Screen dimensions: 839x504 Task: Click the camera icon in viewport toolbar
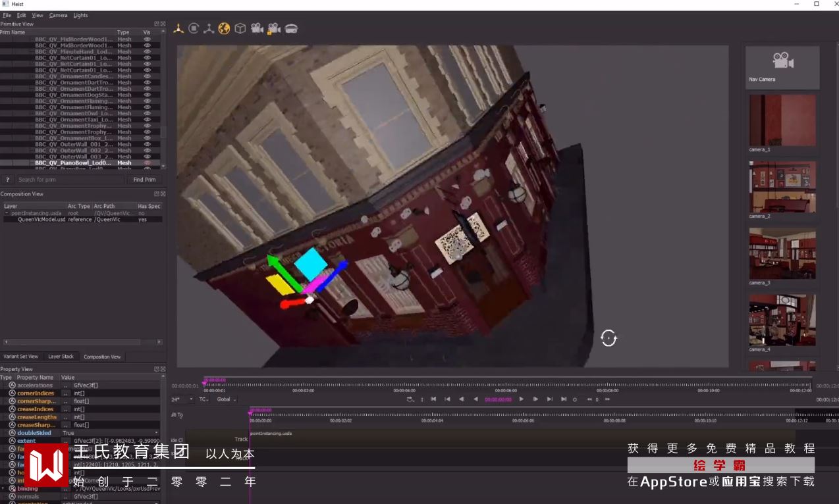click(257, 28)
